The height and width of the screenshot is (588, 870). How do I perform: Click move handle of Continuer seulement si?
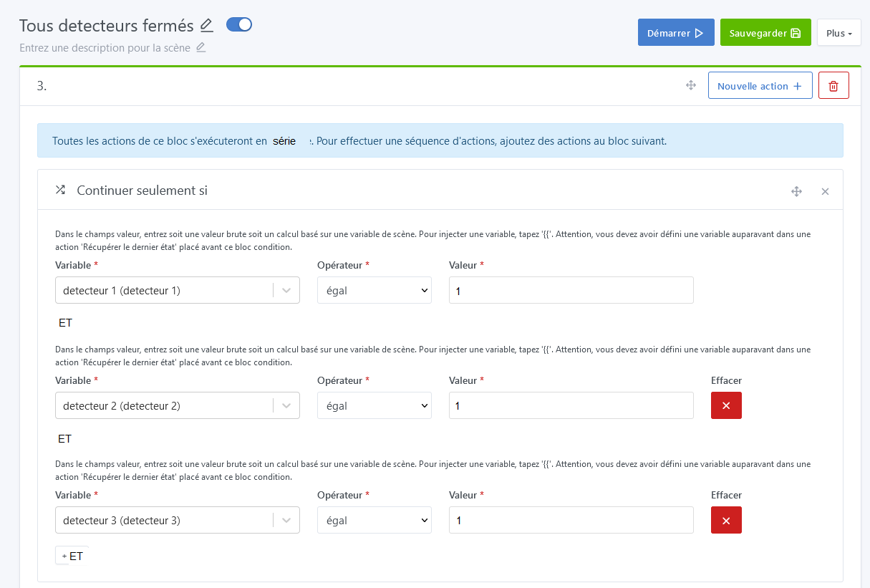pyautogui.click(x=796, y=191)
